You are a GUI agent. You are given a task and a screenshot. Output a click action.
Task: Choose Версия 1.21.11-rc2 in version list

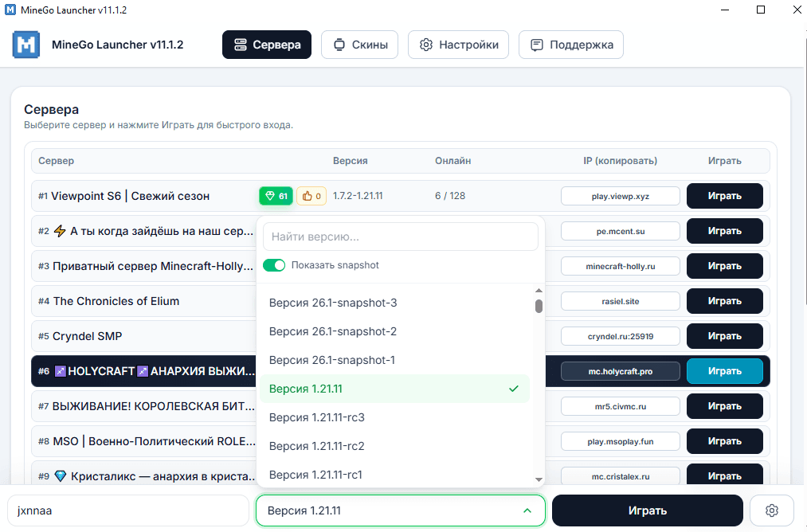click(x=316, y=446)
